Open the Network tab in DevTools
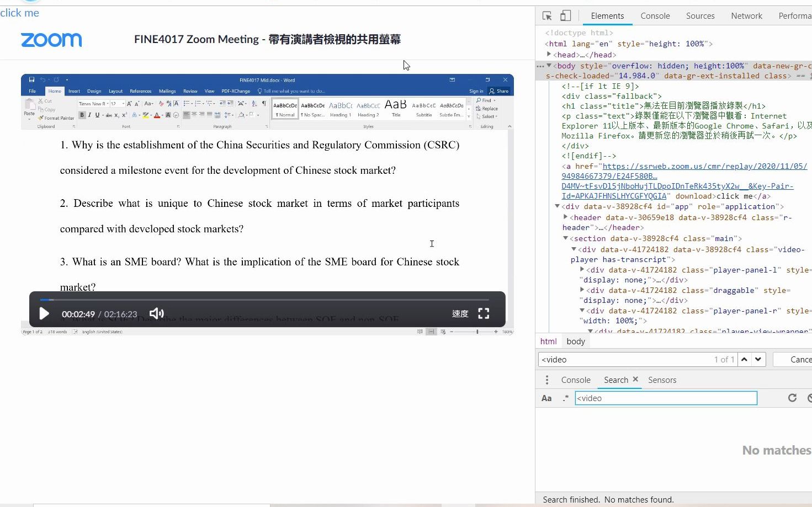Viewport: 812px width, 507px height. pyautogui.click(x=746, y=16)
